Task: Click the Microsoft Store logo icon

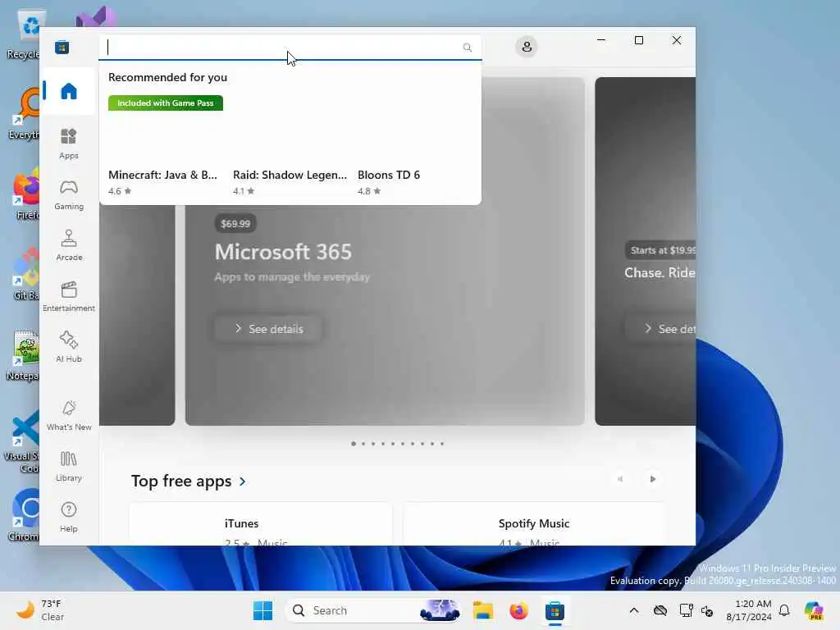Action: [x=62, y=47]
